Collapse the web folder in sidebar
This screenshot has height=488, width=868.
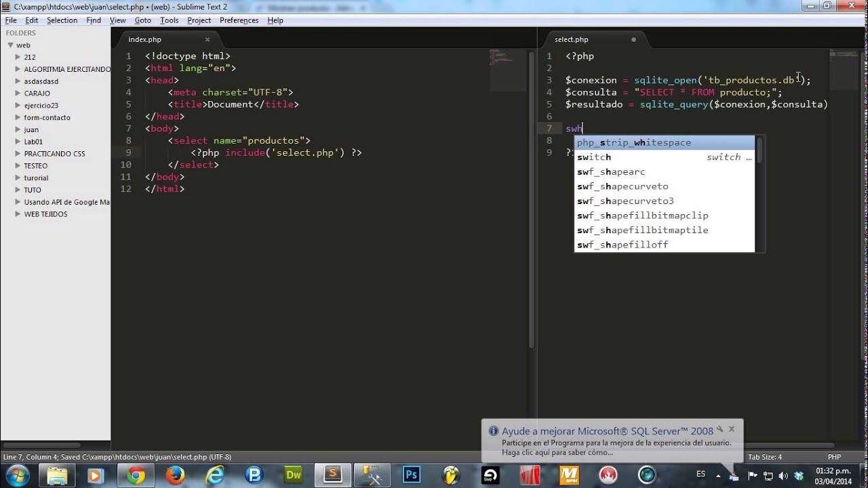click(x=10, y=45)
